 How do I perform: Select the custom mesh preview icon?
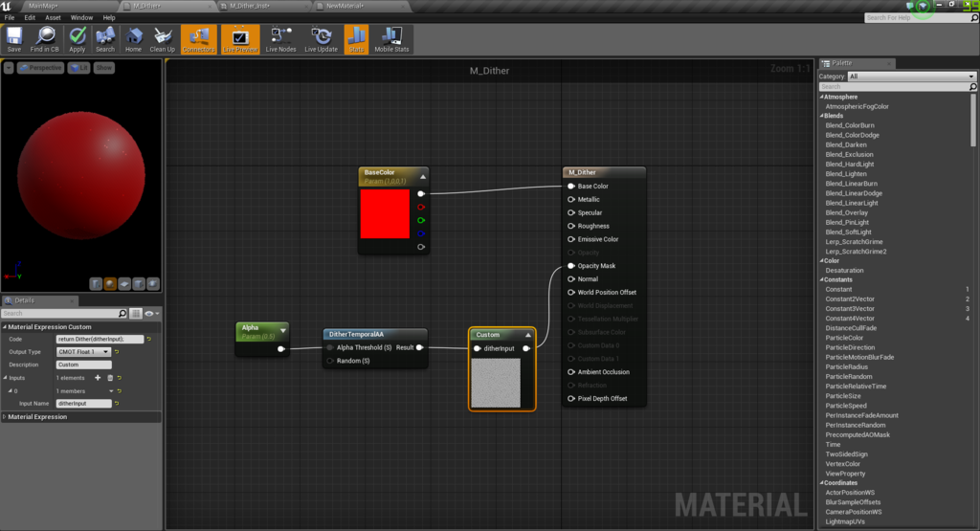click(x=153, y=284)
